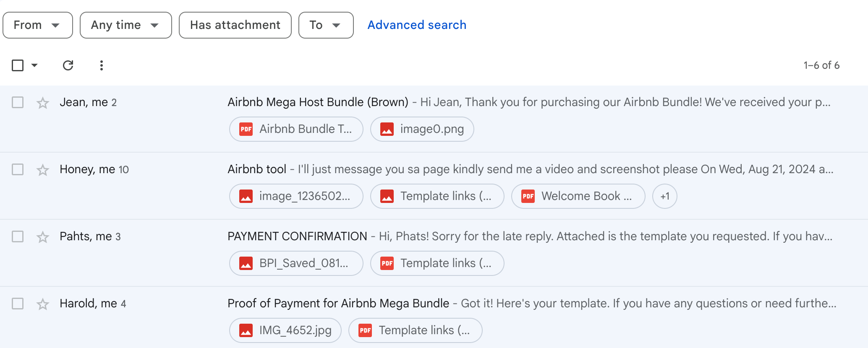Star the Harold, me conversation
This screenshot has width=868, height=348.
pos(43,304)
